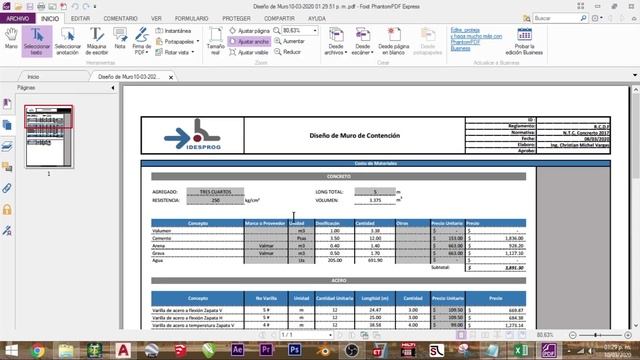Screen dimensions: 640x360
Task: Open the bookmarks panel in sidebar
Action: click(7, 104)
